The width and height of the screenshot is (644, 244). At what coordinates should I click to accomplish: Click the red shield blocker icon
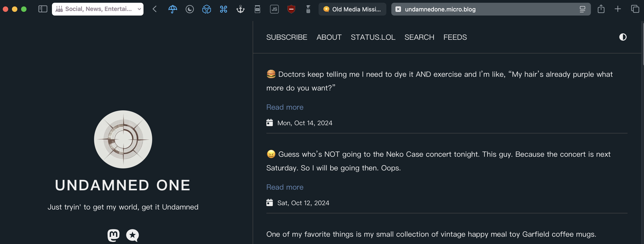(x=291, y=9)
